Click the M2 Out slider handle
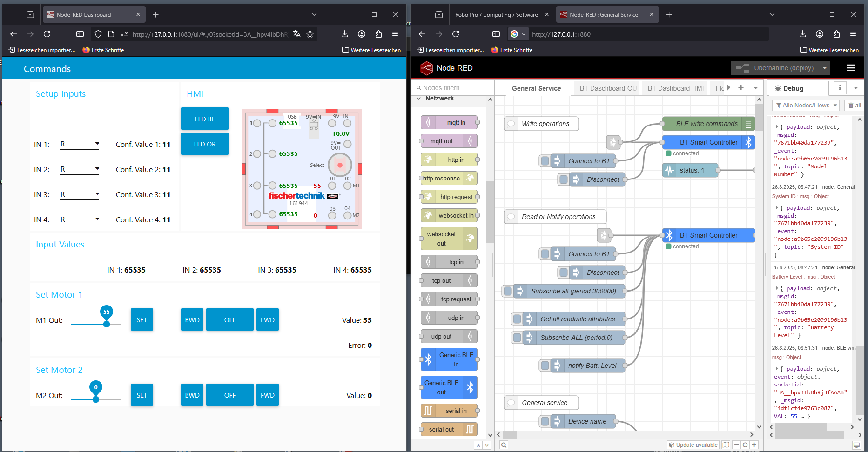The width and height of the screenshot is (868, 452). click(x=96, y=399)
